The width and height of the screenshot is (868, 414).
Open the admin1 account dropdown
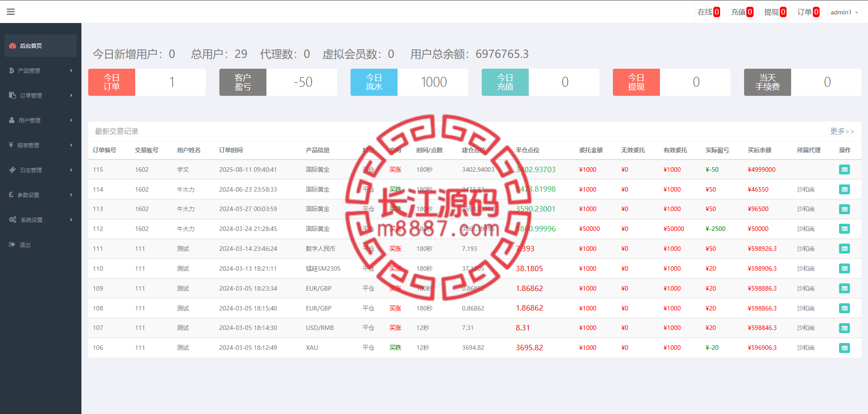[x=844, y=12]
